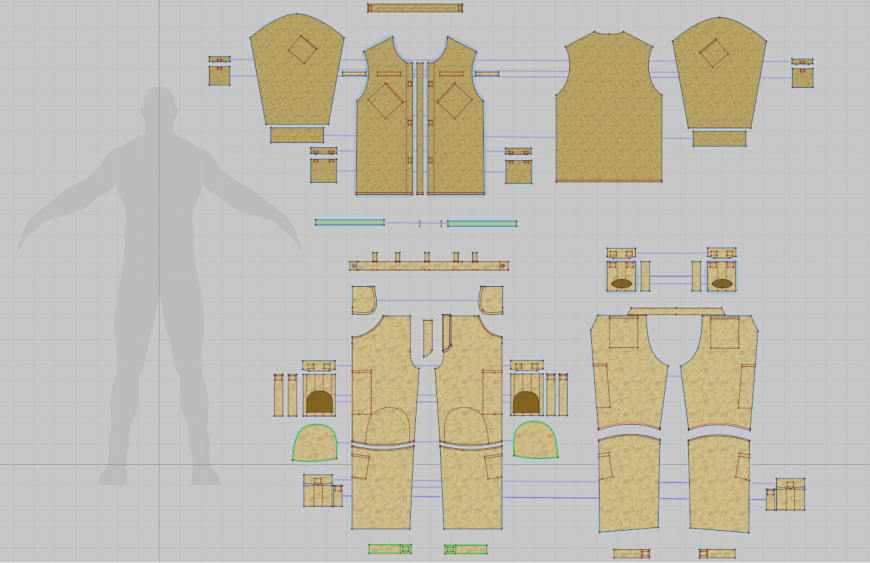Screen dimensions: 870x563
Task: Click the diamond patch on the left sleeve
Action: pos(302,49)
